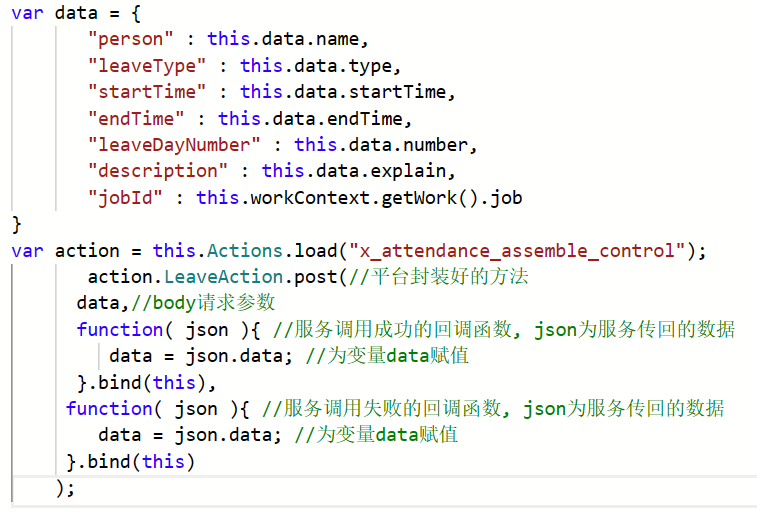Click the final closing parenthesis and semicolon

tap(65, 487)
